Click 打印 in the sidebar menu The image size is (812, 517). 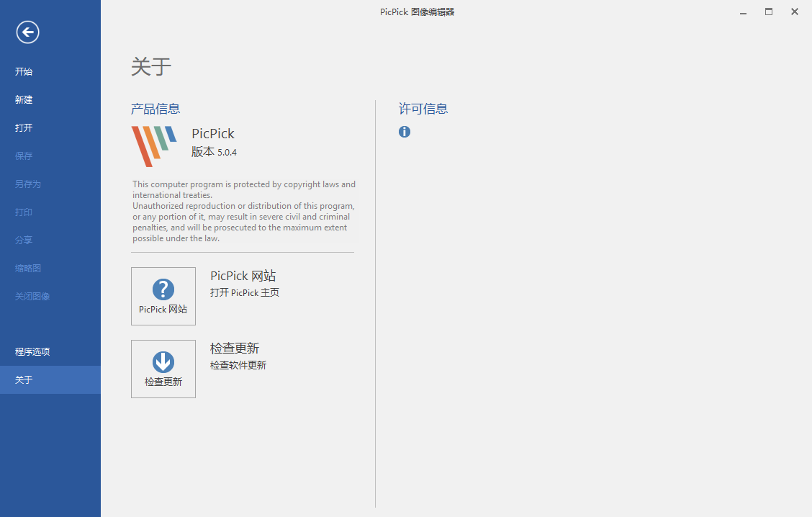coord(24,212)
